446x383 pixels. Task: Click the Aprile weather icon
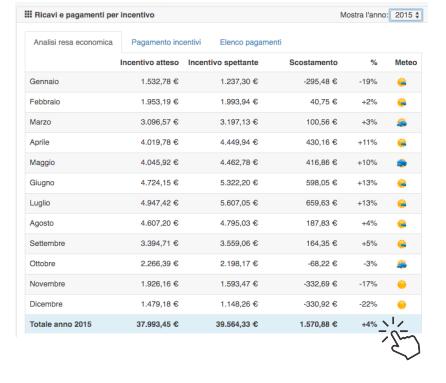click(x=402, y=143)
